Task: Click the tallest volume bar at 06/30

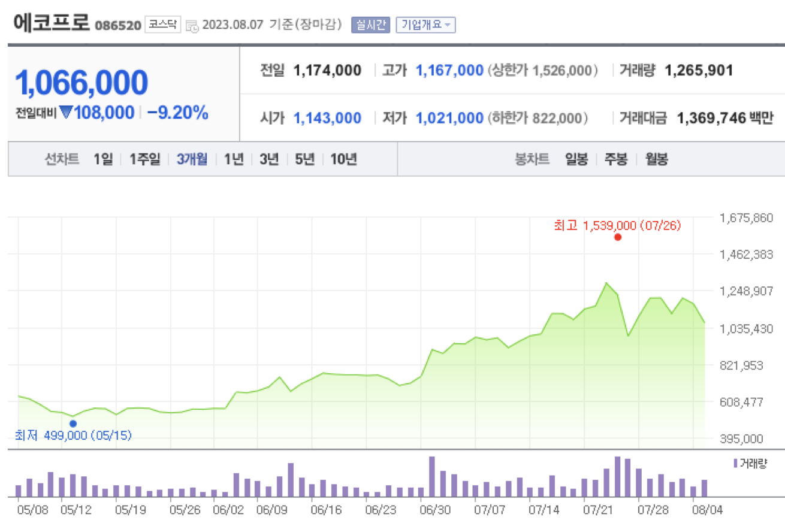Action: tap(431, 477)
